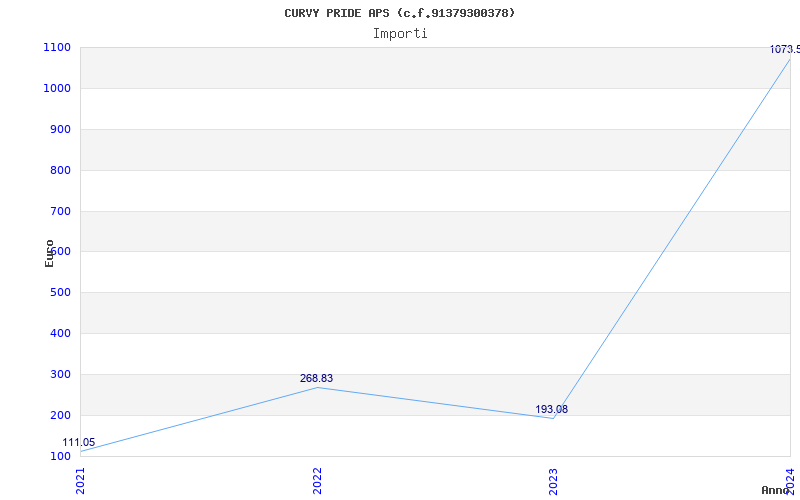This screenshot has height=500, width=800.
Task: Click the 1073.5 data point label
Action: point(784,50)
